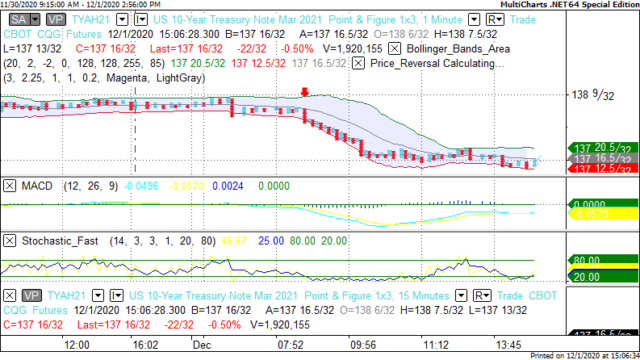Toggle the Bollinger_Bands_Area study checkbox
640x360 pixels.
coord(394,49)
